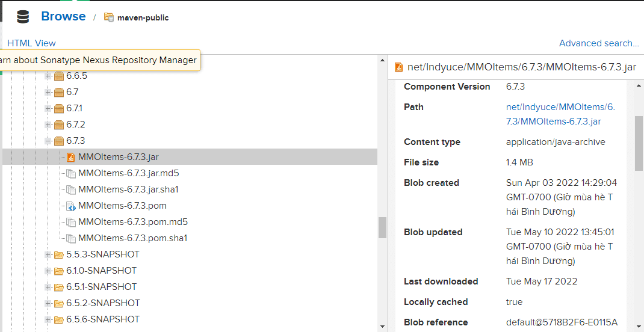Click the 6.7.2 folder icon

coord(59,124)
